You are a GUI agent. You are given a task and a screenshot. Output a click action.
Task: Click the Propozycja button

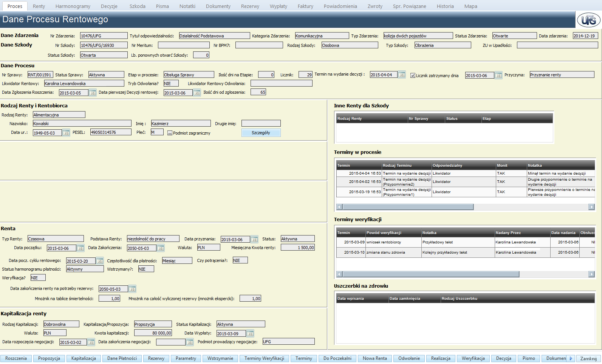click(49, 358)
